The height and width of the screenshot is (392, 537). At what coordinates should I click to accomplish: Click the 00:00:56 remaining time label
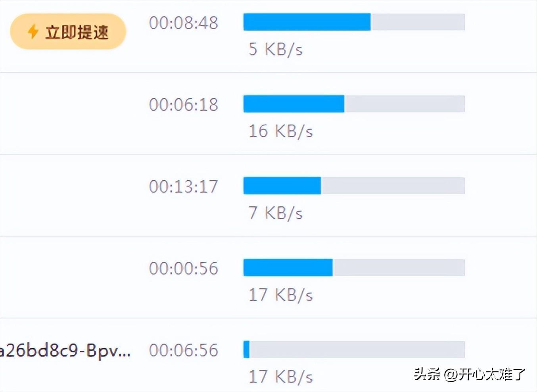184,269
